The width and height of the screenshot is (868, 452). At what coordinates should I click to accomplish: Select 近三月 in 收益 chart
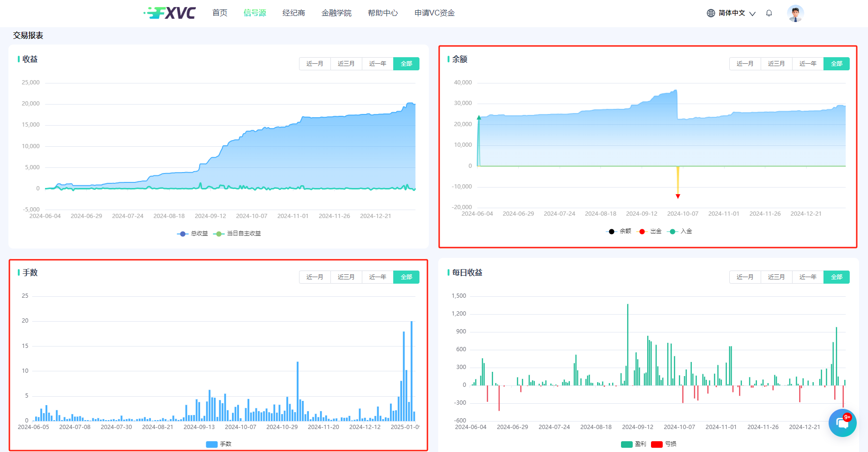click(346, 64)
